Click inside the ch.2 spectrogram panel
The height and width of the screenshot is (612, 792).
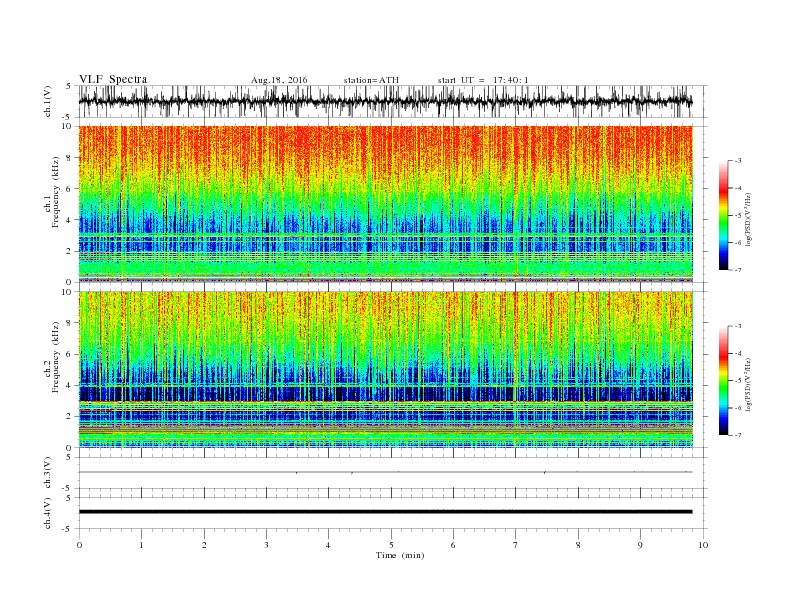click(x=385, y=370)
